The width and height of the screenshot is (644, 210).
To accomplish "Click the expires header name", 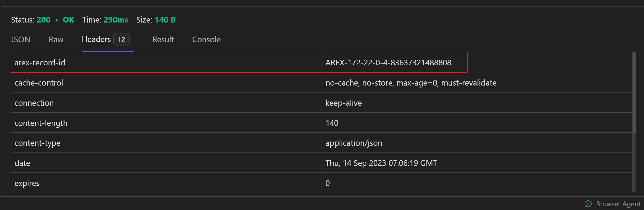I will click(27, 183).
